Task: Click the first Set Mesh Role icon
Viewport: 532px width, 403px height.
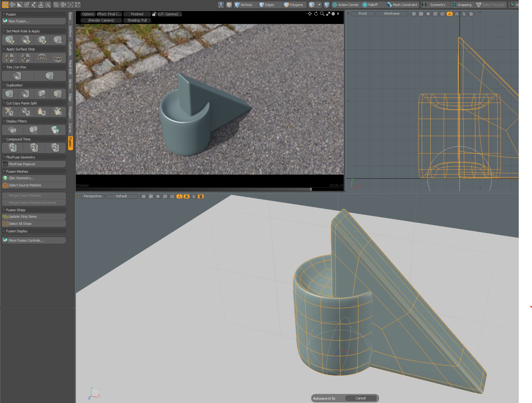Action: point(10,40)
